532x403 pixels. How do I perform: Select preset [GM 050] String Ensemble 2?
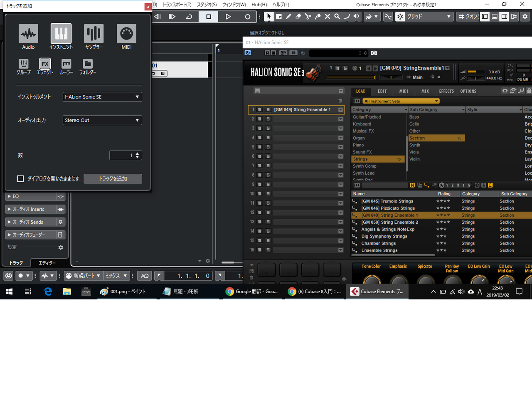click(x=390, y=222)
